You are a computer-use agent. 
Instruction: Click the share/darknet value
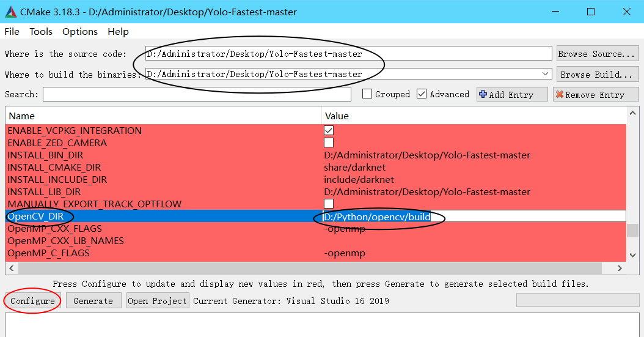[x=354, y=167]
